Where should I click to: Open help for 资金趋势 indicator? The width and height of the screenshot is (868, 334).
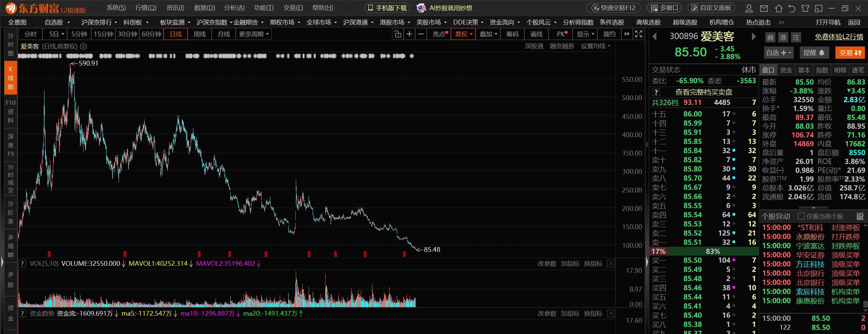coord(22,314)
